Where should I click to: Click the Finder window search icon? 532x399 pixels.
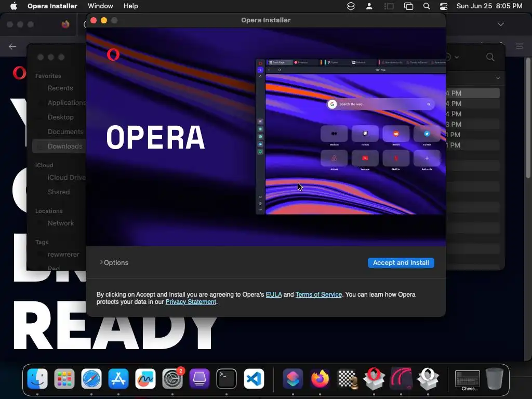click(490, 57)
